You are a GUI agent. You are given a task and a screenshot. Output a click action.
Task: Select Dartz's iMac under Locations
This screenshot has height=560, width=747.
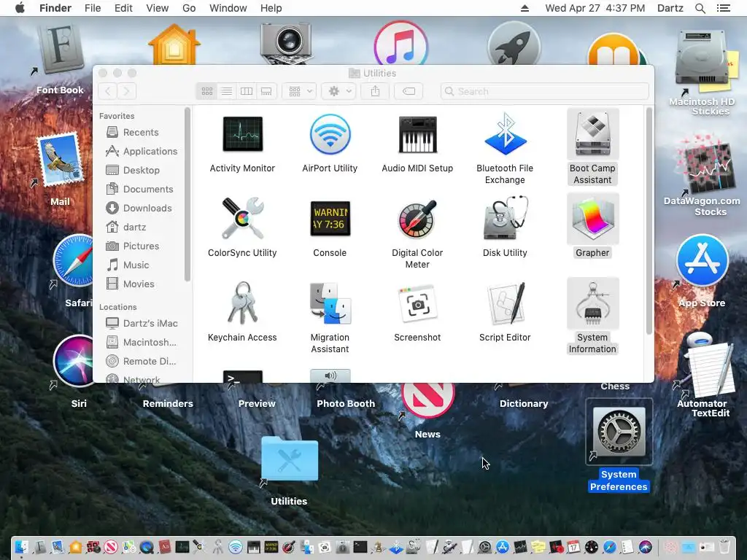[x=142, y=323]
